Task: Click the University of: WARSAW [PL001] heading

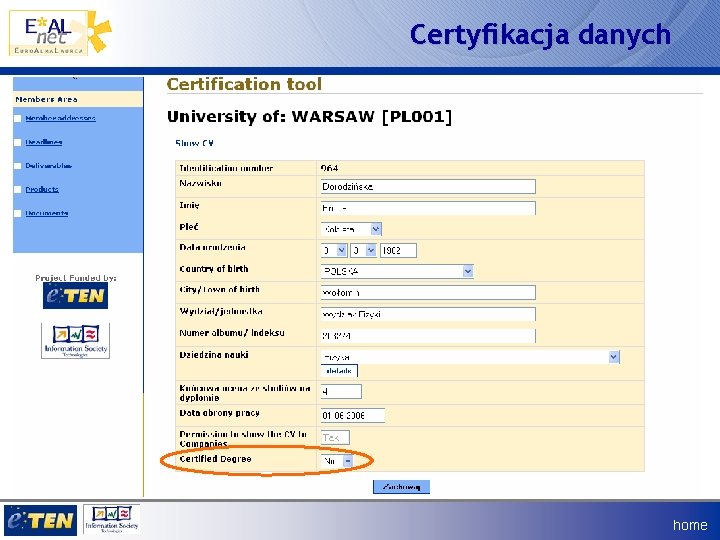Action: coord(309,117)
